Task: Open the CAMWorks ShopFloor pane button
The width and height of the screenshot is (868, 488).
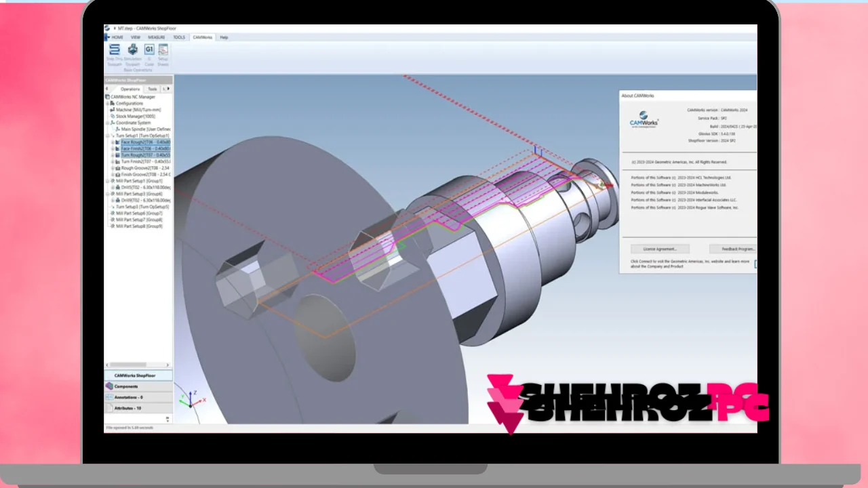Action: tap(138, 375)
